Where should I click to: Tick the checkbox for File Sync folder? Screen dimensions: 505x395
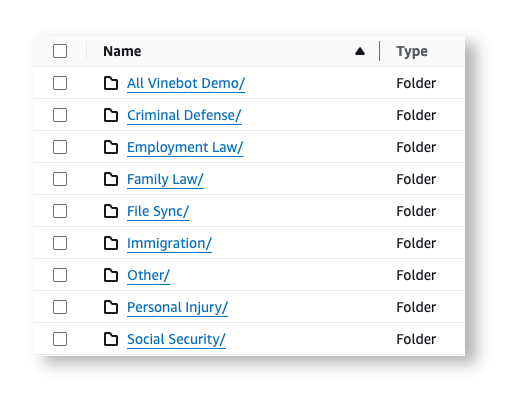[60, 211]
